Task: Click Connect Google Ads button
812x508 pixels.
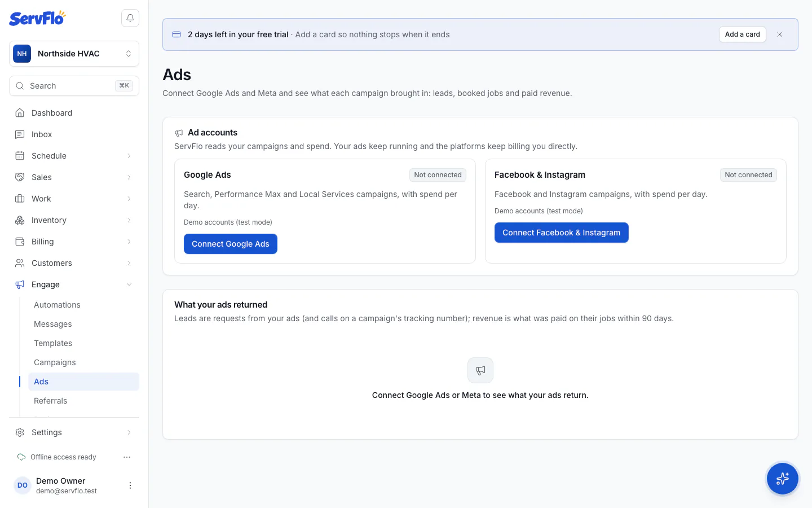Action: (231, 244)
